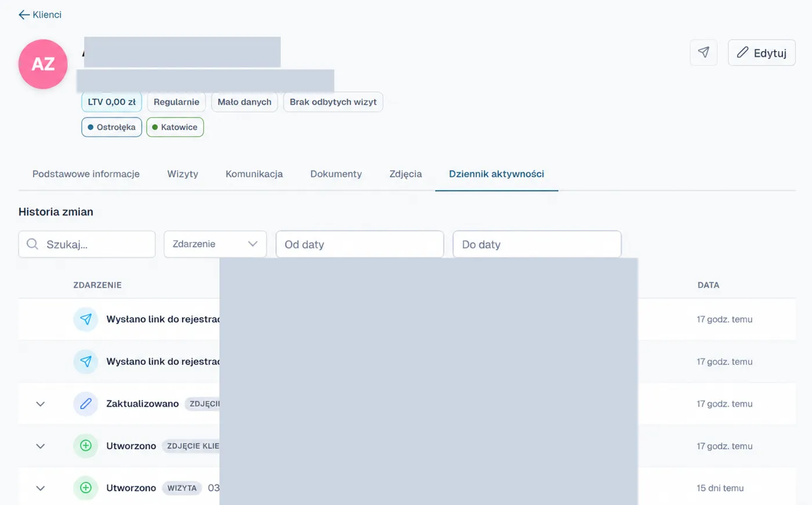Open the Wizyty tab

pyautogui.click(x=183, y=174)
